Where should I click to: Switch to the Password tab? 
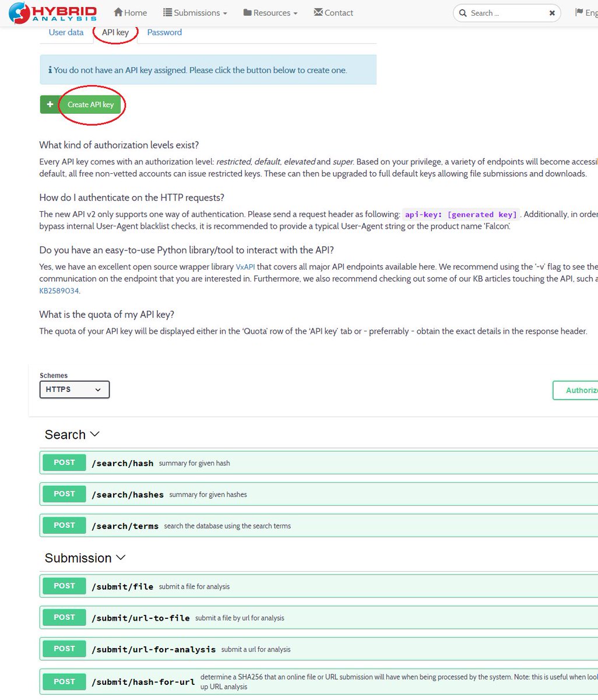click(x=164, y=32)
